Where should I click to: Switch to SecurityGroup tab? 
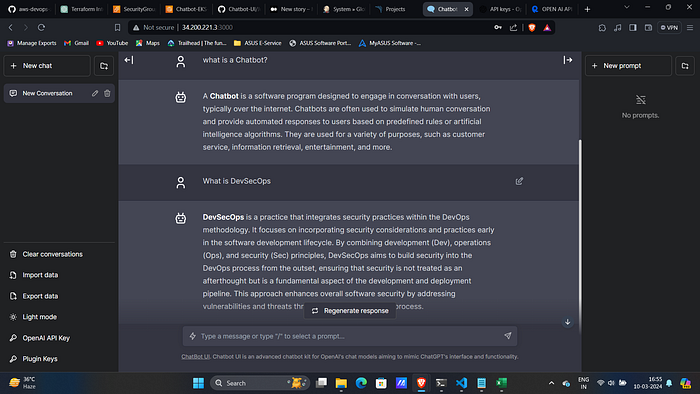click(x=134, y=9)
